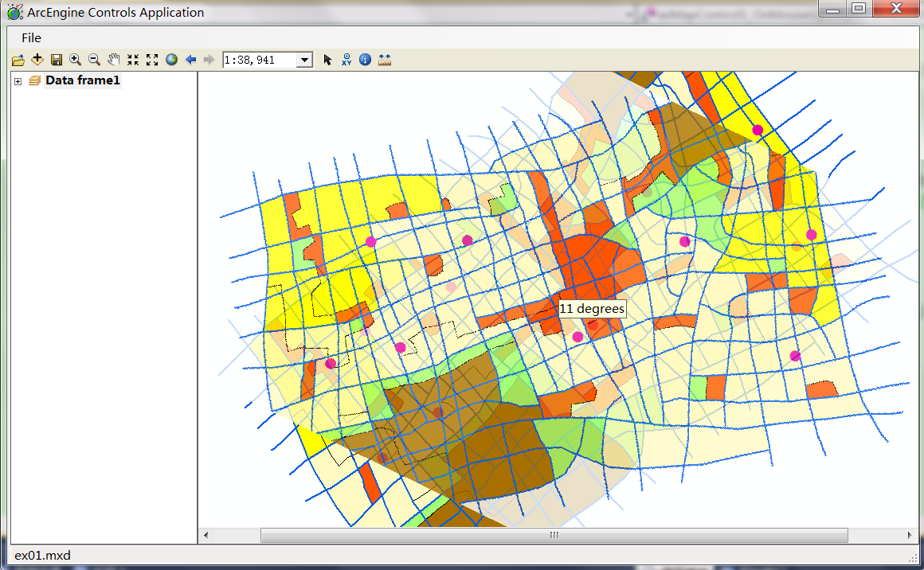Click the Data frame1 layers icon
924x570 pixels.
[x=35, y=80]
